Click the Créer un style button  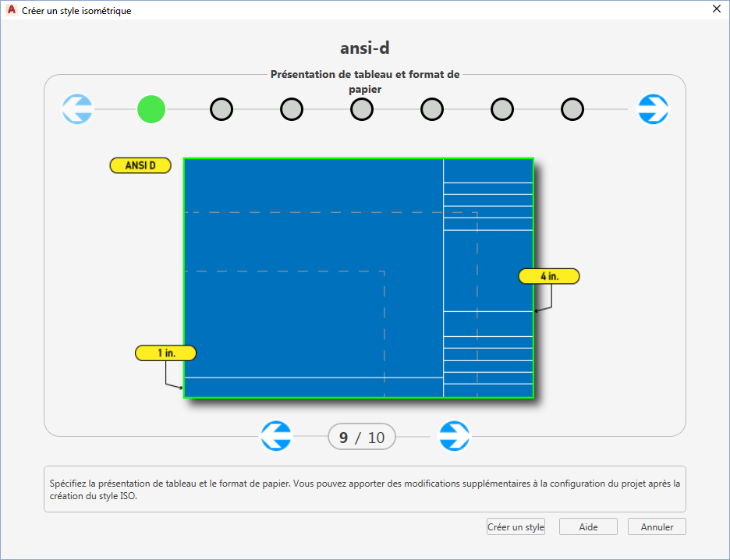[516, 527]
